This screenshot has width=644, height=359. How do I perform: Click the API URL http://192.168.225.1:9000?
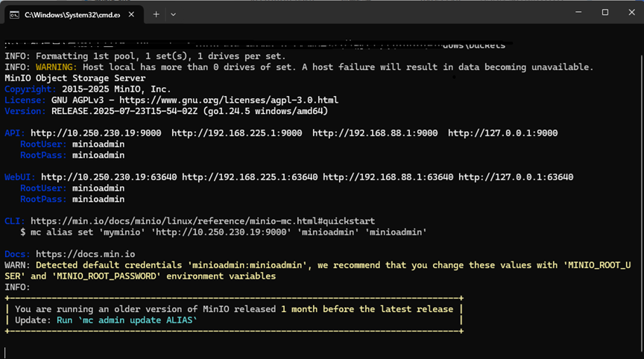coord(236,133)
